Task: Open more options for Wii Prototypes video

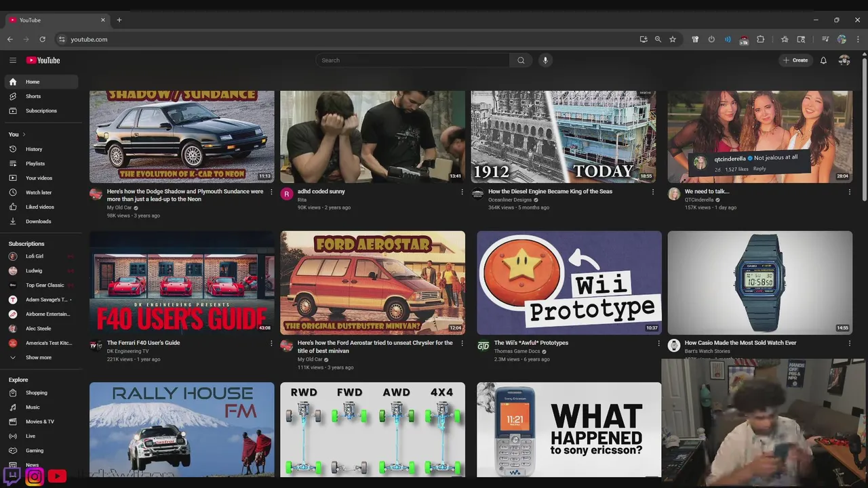Action: click(x=658, y=343)
